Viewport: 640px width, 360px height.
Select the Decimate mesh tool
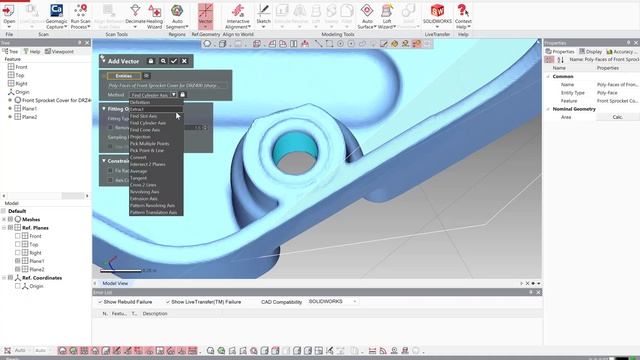pos(135,16)
